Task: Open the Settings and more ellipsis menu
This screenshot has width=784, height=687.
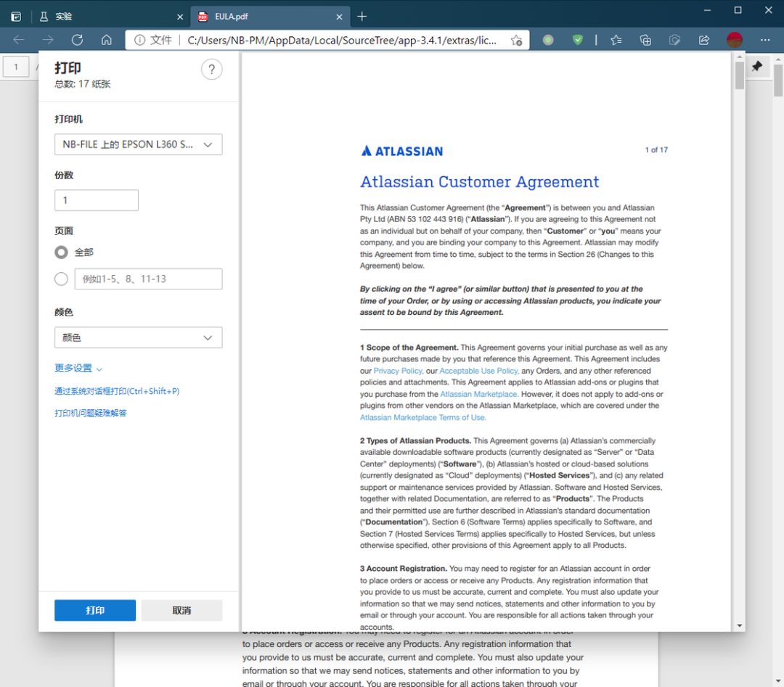Action: point(765,40)
